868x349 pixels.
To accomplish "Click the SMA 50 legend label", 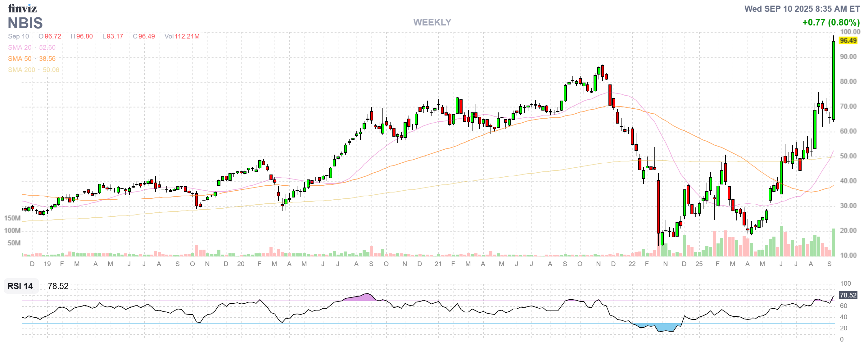I will pos(20,59).
